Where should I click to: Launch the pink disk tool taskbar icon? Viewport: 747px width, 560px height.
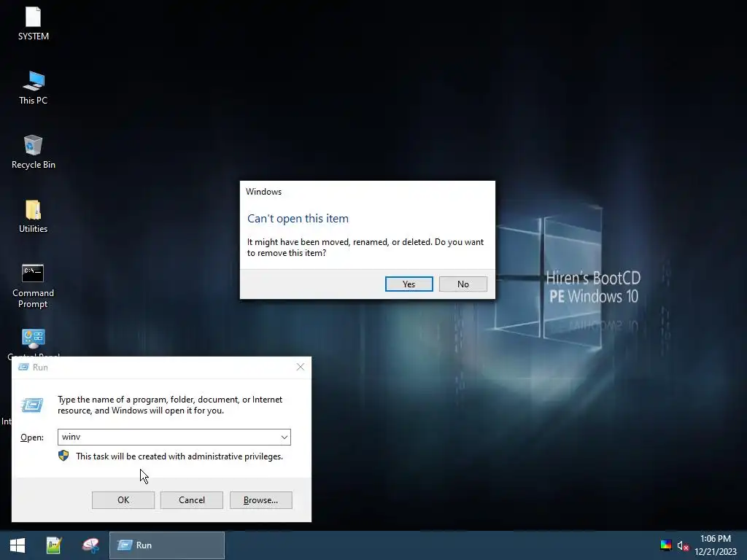[90, 545]
